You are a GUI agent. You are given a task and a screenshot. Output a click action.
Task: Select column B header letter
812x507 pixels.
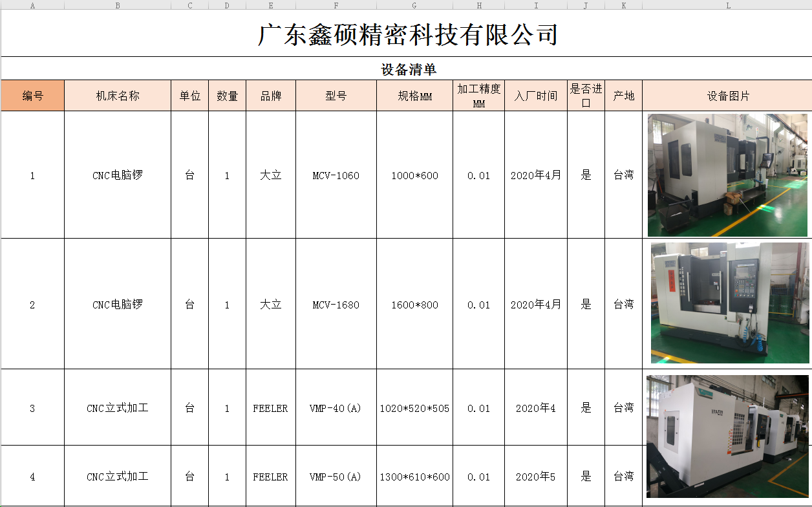click(118, 5)
